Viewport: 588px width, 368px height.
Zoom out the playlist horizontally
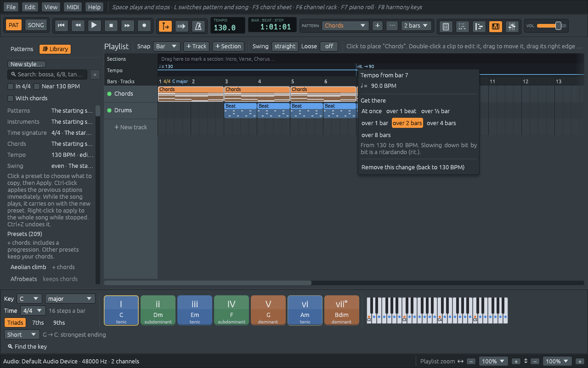[471, 362]
